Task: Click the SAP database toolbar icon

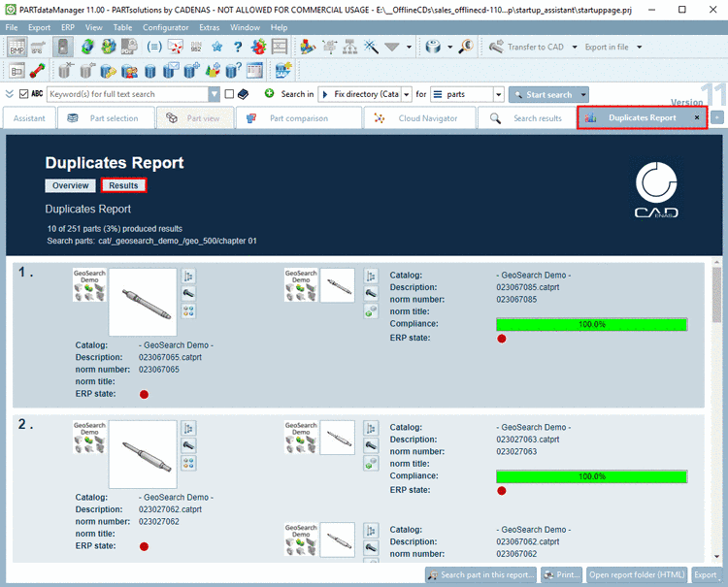Action: click(x=283, y=71)
